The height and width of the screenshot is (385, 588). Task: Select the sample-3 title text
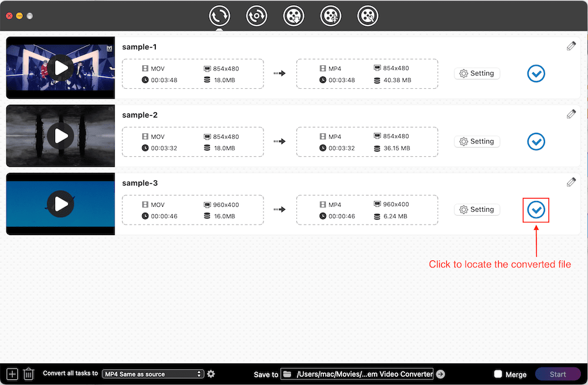(x=140, y=183)
